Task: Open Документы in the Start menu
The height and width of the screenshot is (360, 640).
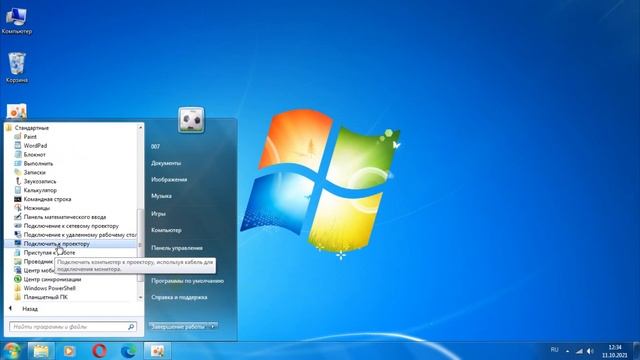Action: tap(166, 163)
